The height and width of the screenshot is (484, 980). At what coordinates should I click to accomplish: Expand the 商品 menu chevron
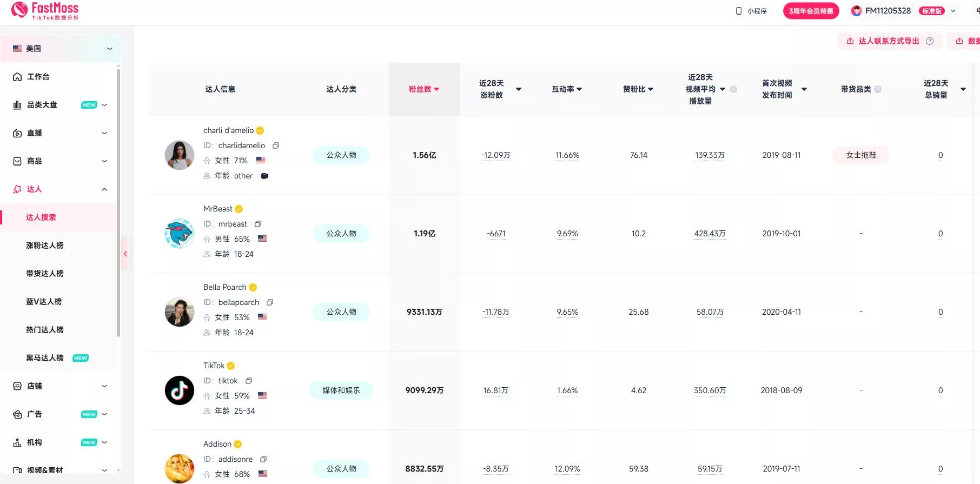[x=104, y=161]
